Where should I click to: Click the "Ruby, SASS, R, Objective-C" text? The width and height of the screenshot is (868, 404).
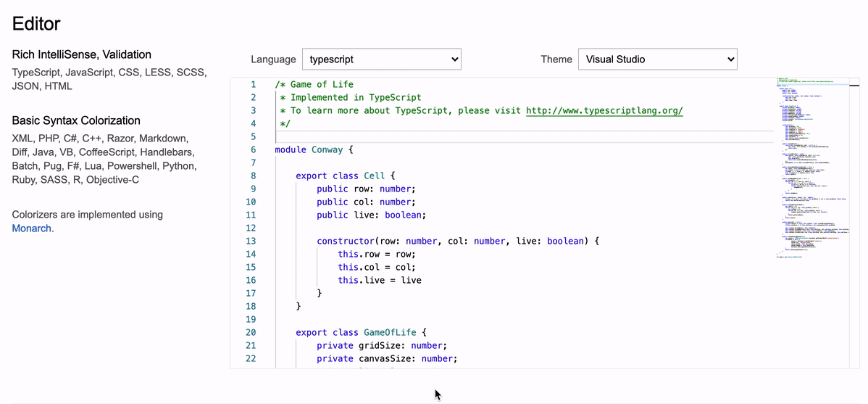point(75,180)
